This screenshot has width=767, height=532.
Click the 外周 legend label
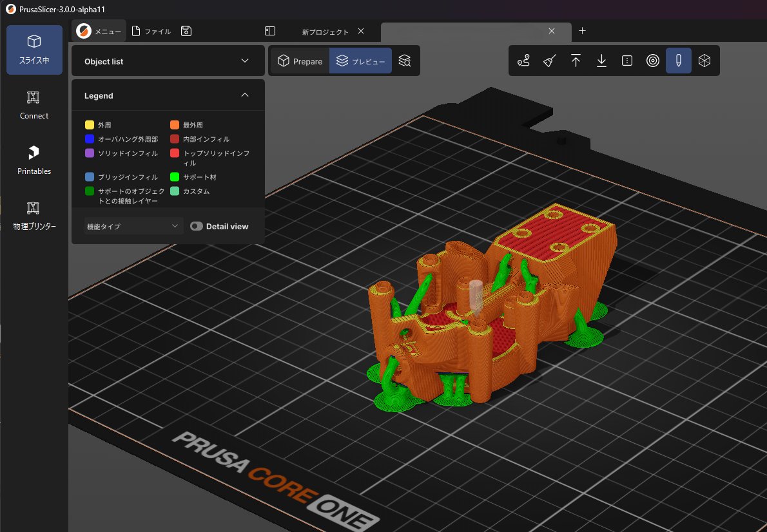point(104,125)
